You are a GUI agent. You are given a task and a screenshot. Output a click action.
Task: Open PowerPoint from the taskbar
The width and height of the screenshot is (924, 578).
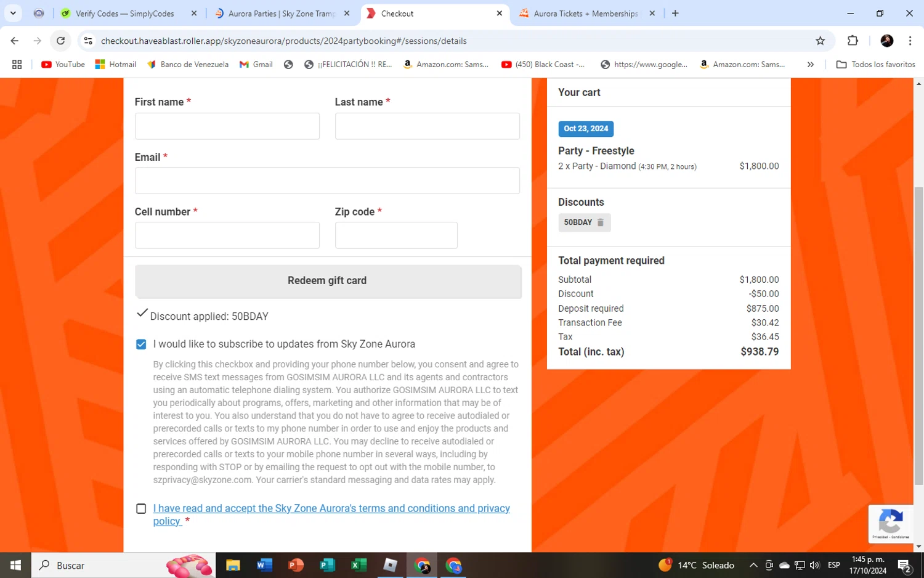click(x=296, y=565)
